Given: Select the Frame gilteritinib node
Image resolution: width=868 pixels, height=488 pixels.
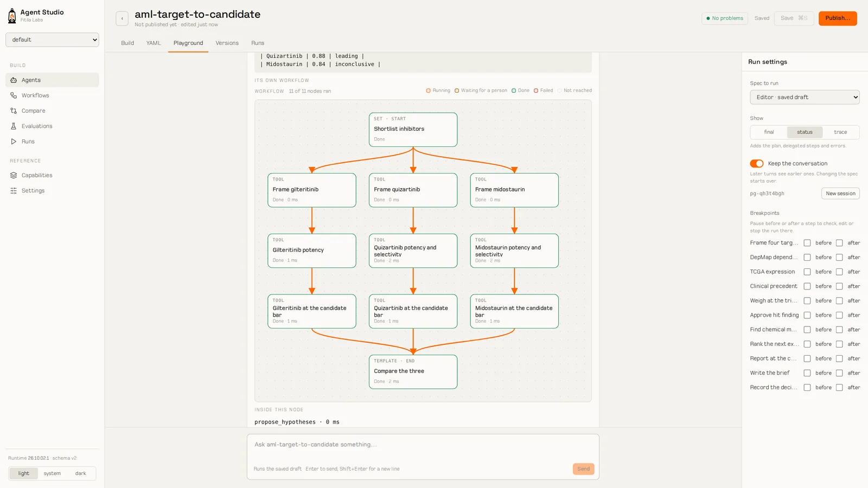Looking at the screenshot, I should click(x=312, y=190).
